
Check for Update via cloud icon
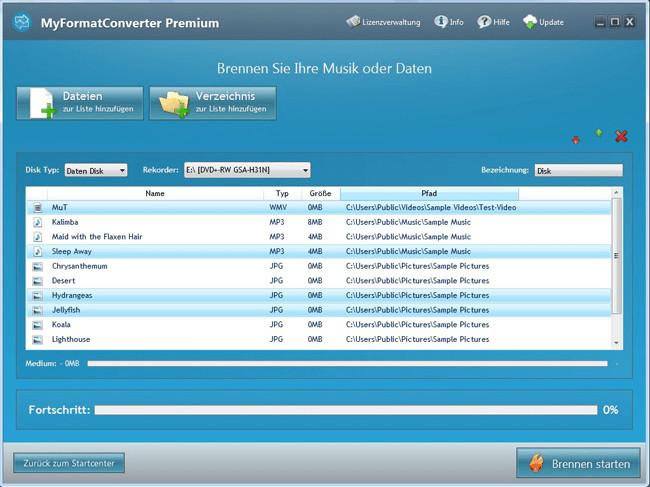pyautogui.click(x=543, y=22)
